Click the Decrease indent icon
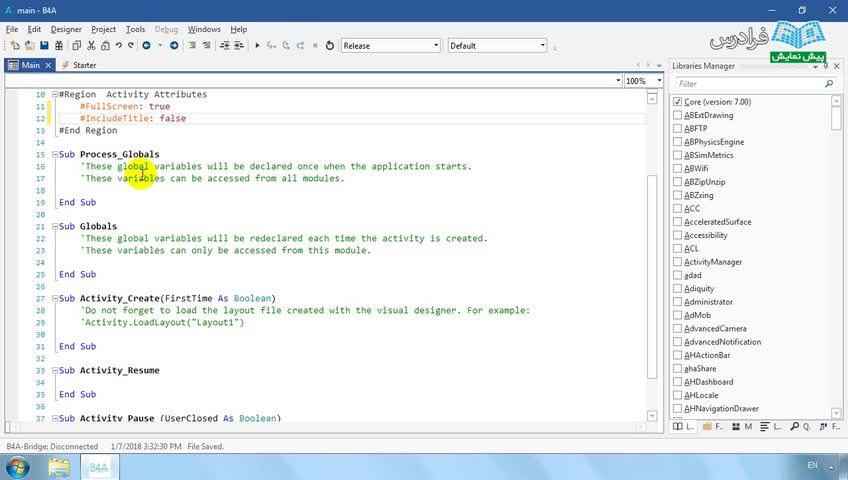The image size is (848, 480). click(224, 46)
